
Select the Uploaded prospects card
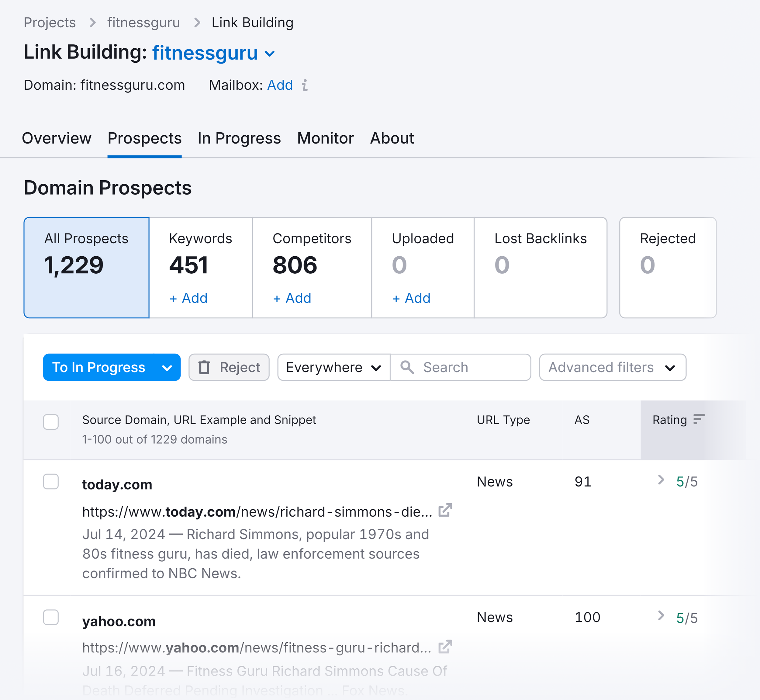point(423,267)
